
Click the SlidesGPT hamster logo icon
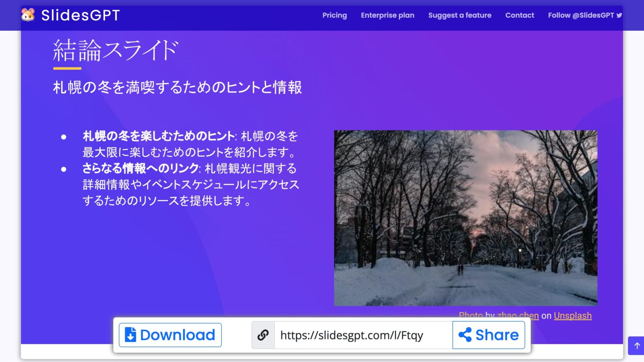tap(28, 15)
